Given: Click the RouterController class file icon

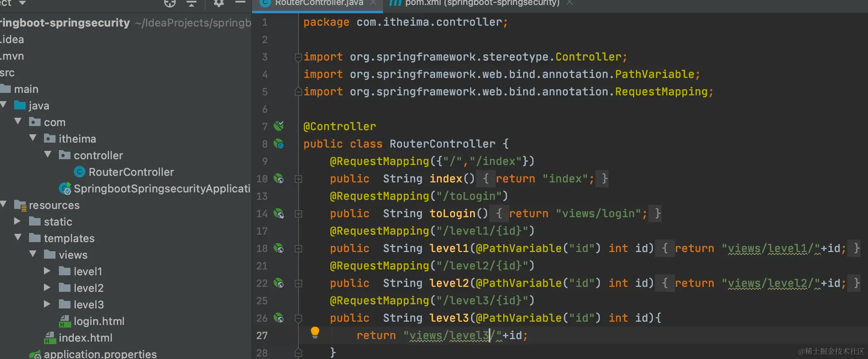Looking at the screenshot, I should click(80, 172).
